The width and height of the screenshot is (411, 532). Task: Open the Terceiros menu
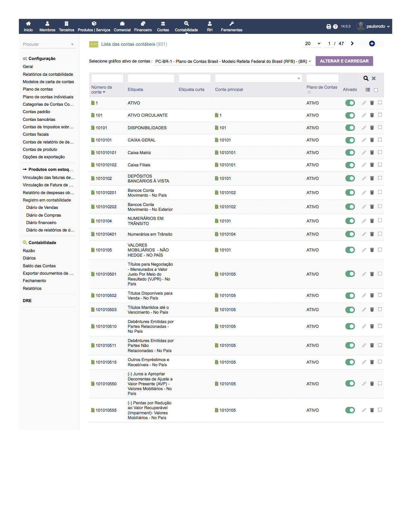pos(66,26)
